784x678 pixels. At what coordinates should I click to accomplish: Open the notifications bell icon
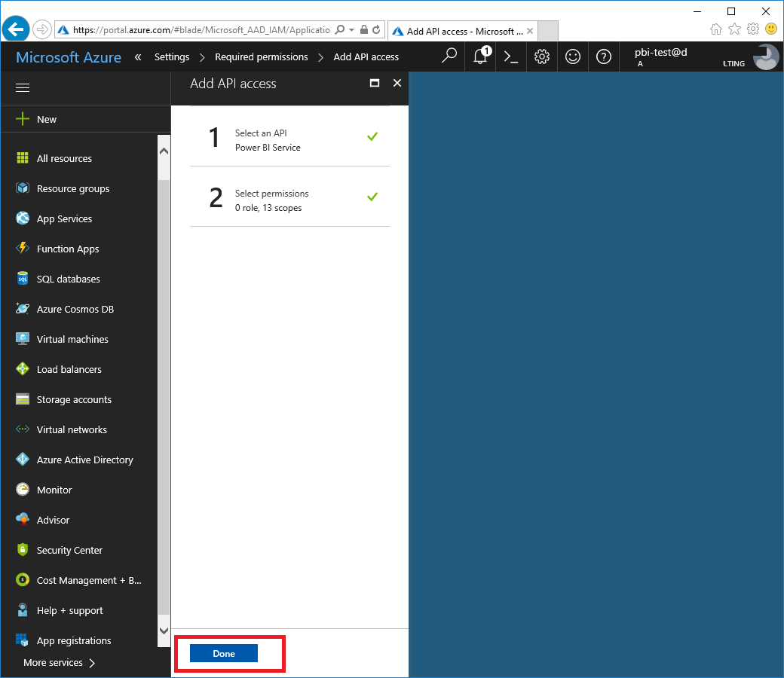[x=480, y=56]
